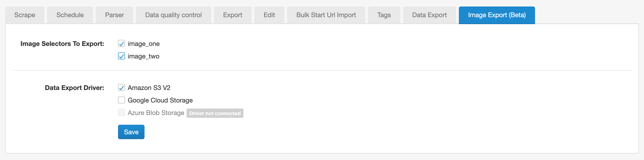This screenshot has height=160, width=644.
Task: Uncheck Amazon S3 V2 driver
Action: coord(121,87)
